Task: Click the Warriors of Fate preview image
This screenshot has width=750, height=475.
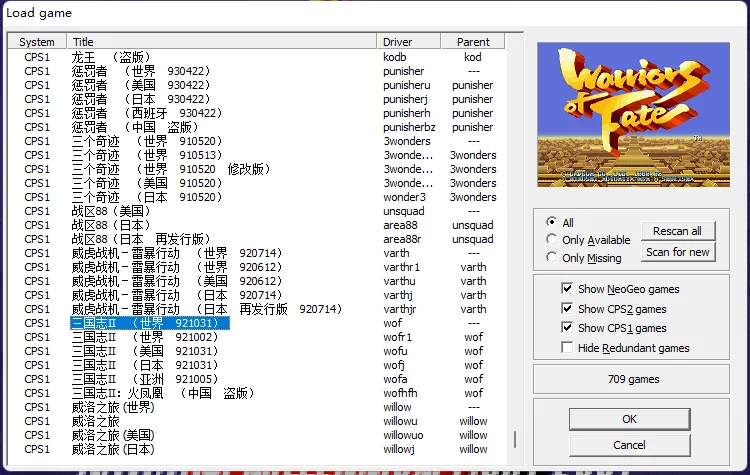Action: (x=633, y=115)
